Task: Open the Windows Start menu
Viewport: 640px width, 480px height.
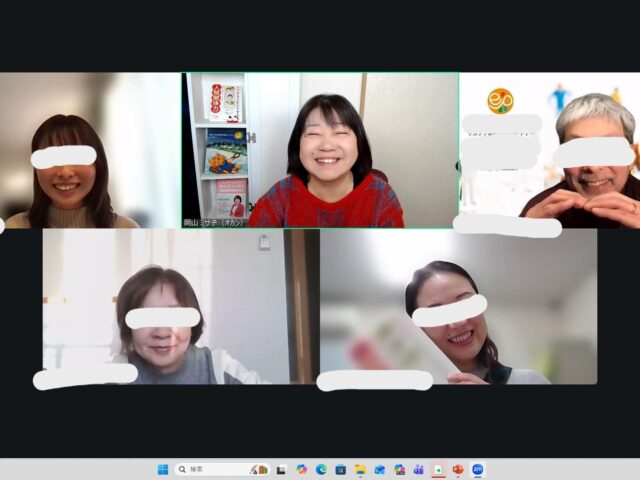Action: point(162,469)
